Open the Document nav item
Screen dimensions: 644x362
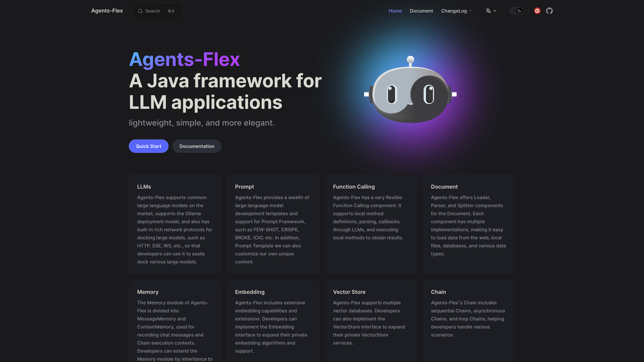(421, 11)
